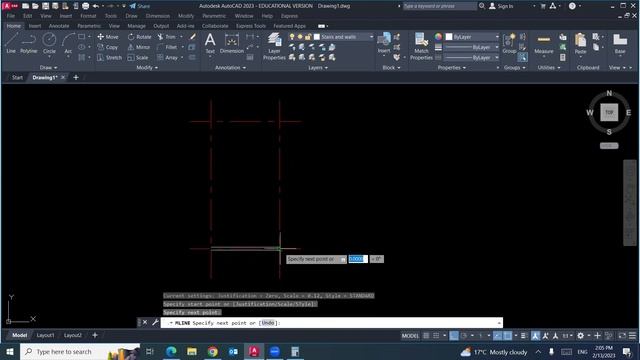Toggle grid display in status bar

(426, 336)
